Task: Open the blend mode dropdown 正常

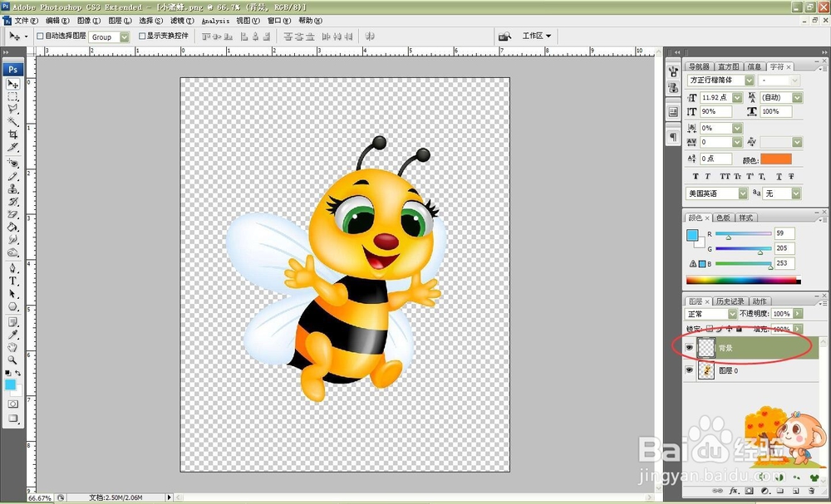Action: pyautogui.click(x=732, y=314)
